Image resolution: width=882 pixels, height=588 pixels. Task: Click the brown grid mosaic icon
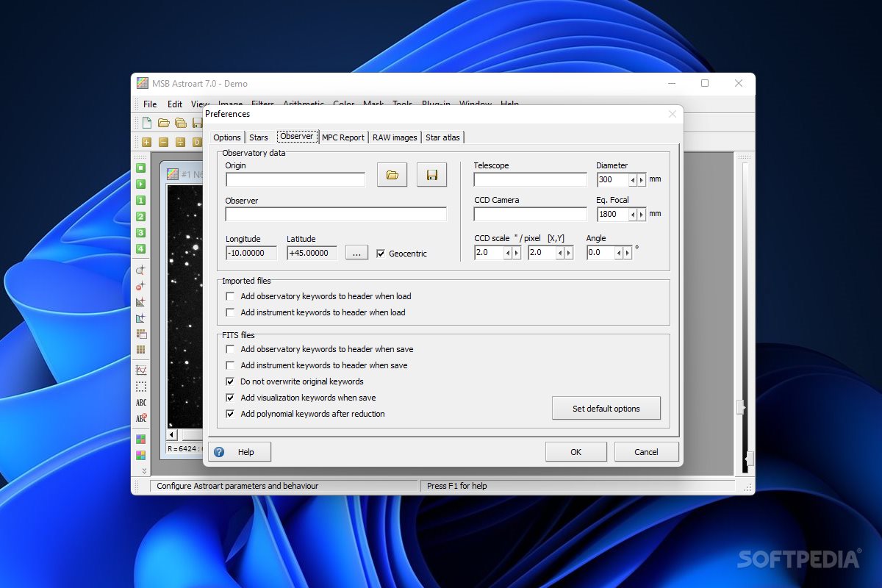tap(140, 350)
